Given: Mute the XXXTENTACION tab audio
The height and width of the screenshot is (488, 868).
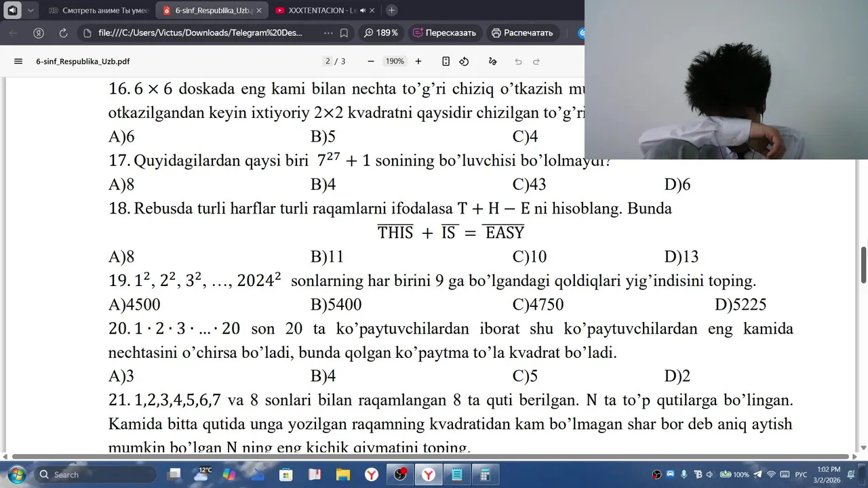Looking at the screenshot, I should [362, 10].
